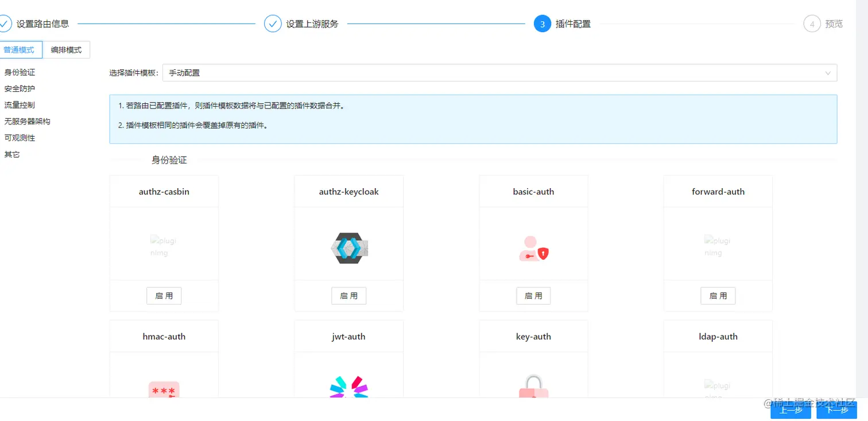Enable the basic-auth plugin

pyautogui.click(x=533, y=296)
